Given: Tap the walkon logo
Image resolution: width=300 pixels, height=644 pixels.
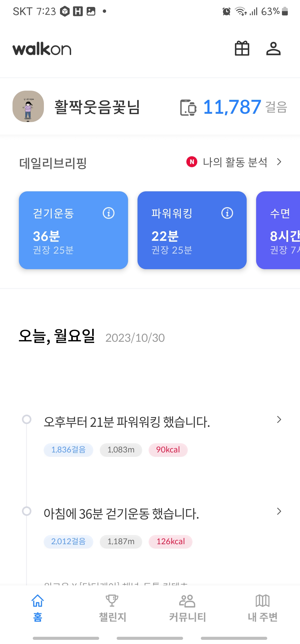Looking at the screenshot, I should [42, 49].
